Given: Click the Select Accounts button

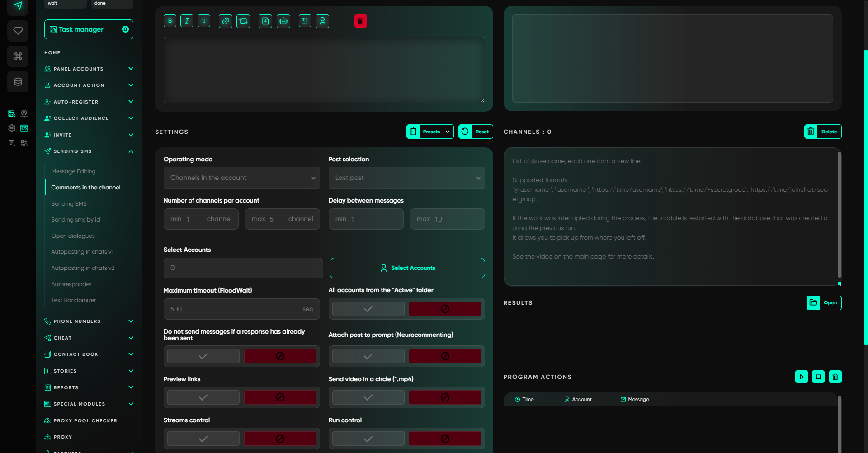Looking at the screenshot, I should point(406,268).
